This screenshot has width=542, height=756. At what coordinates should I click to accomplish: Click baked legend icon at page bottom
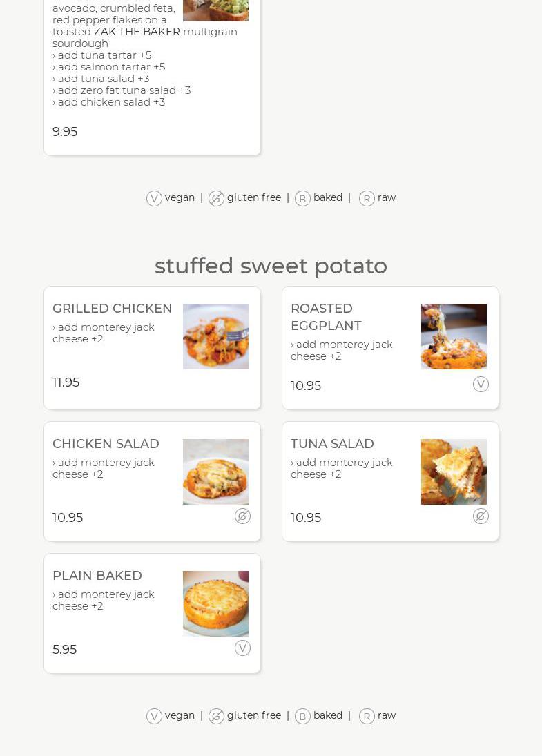(x=302, y=717)
